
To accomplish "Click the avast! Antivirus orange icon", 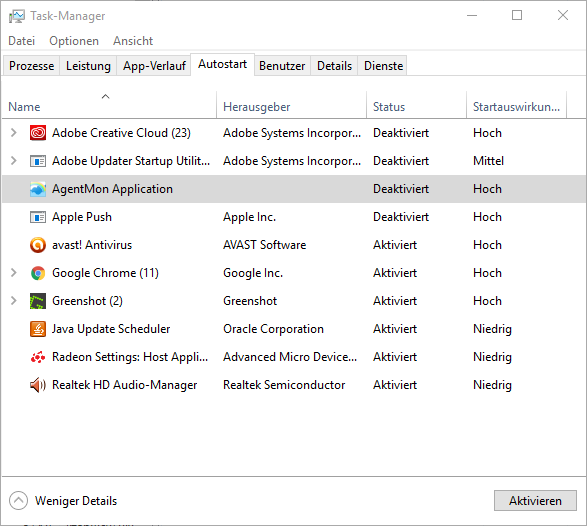I will pos(38,245).
